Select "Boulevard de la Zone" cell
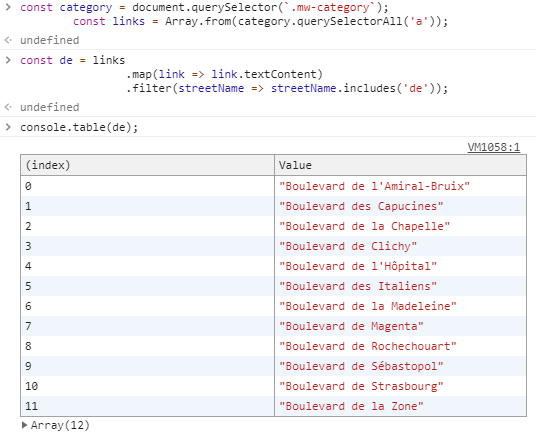Image resolution: width=536 pixels, height=435 pixels. [400, 406]
